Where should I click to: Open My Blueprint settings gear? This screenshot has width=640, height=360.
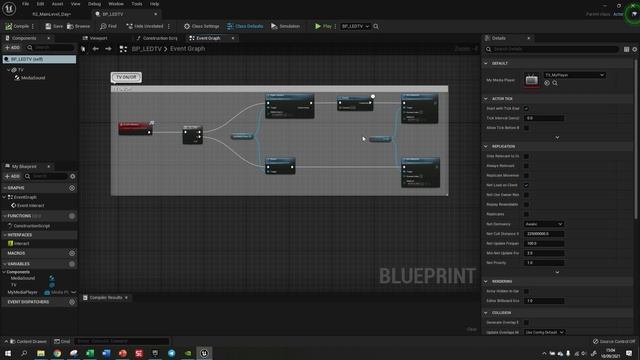(73, 176)
